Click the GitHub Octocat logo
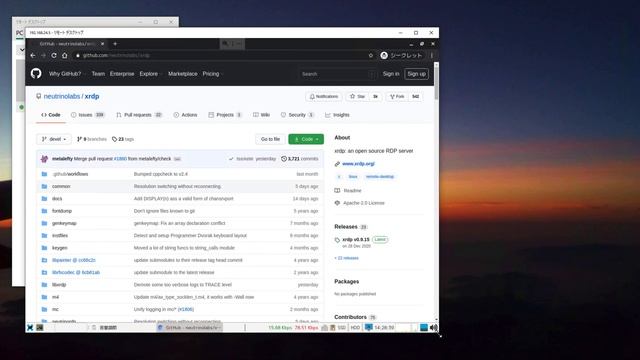The width and height of the screenshot is (640, 360). point(36,73)
